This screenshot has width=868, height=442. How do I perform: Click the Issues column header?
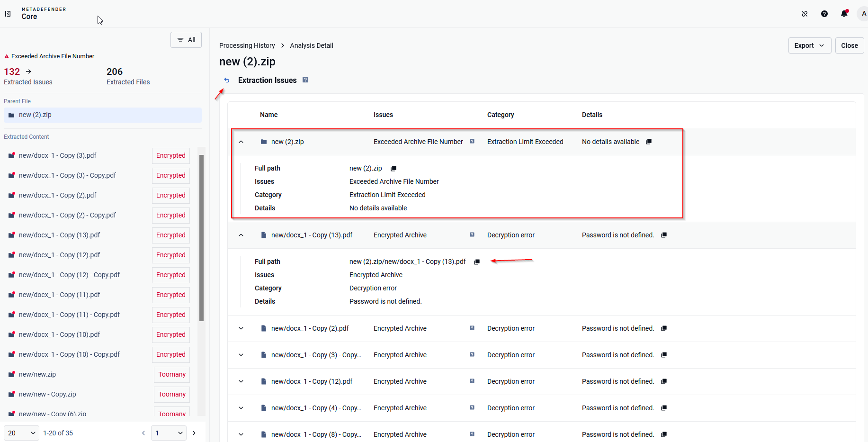pyautogui.click(x=383, y=115)
